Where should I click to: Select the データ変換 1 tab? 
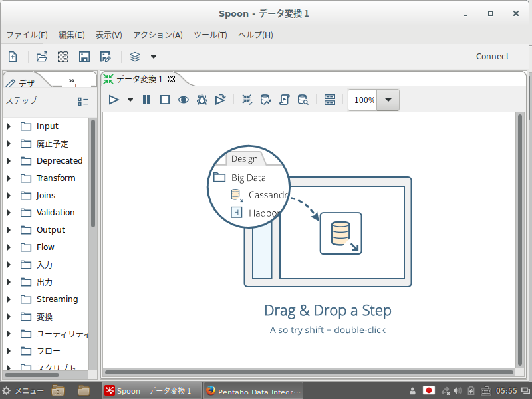click(140, 78)
